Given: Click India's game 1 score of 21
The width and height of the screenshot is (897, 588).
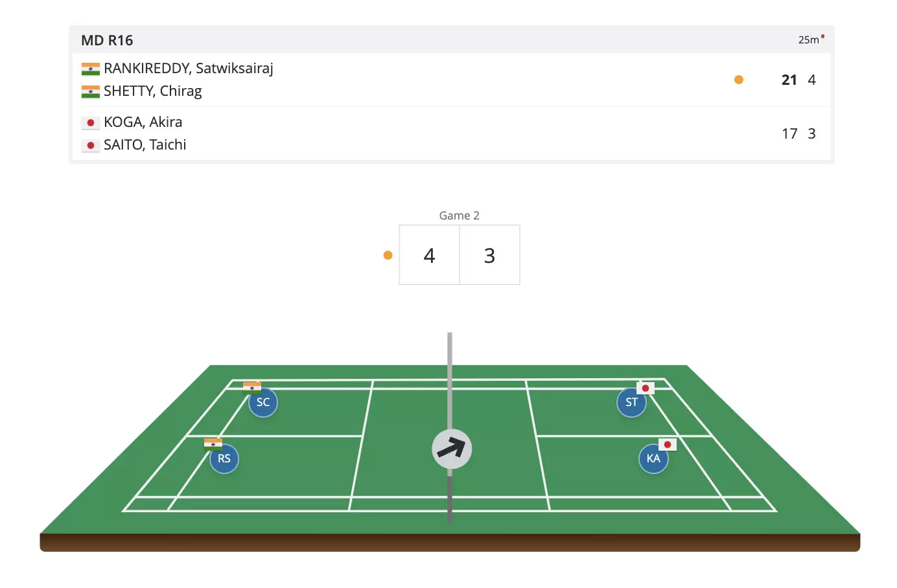Looking at the screenshot, I should pyautogui.click(x=789, y=80).
